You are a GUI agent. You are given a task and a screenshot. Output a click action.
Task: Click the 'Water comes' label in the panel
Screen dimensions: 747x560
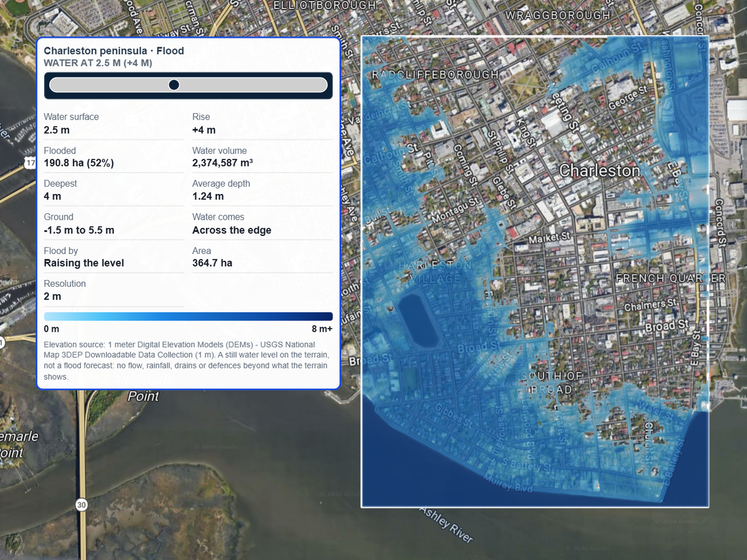click(218, 217)
